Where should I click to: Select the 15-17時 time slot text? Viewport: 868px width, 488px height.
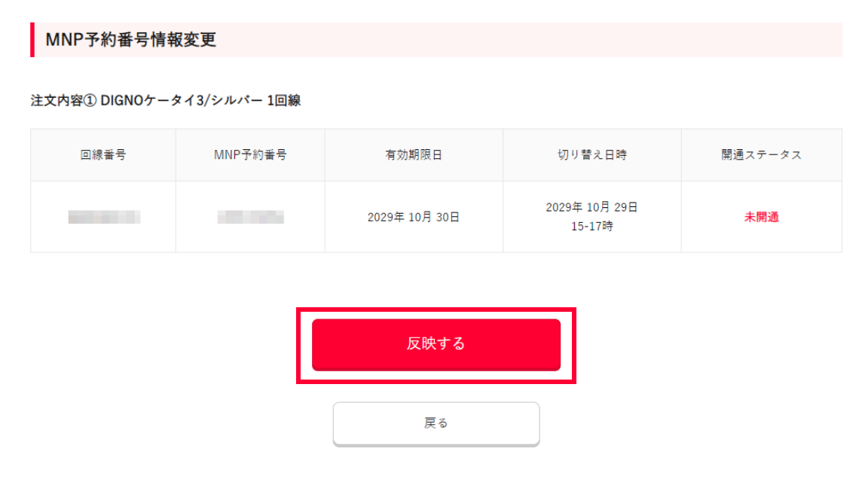591,226
